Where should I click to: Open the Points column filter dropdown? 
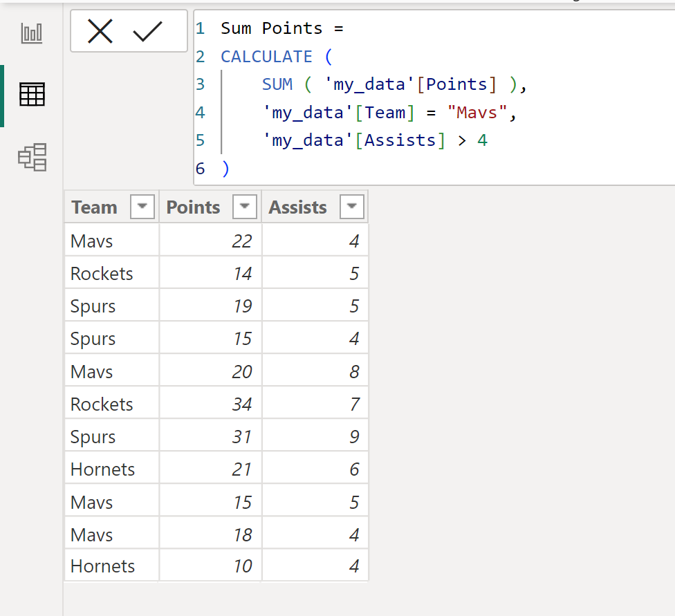tap(244, 206)
